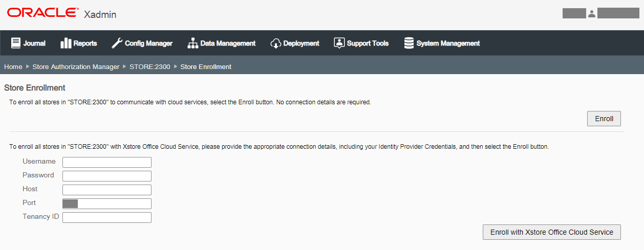This screenshot has width=644, height=250.
Task: Open the Deployment menu
Action: pos(301,43)
